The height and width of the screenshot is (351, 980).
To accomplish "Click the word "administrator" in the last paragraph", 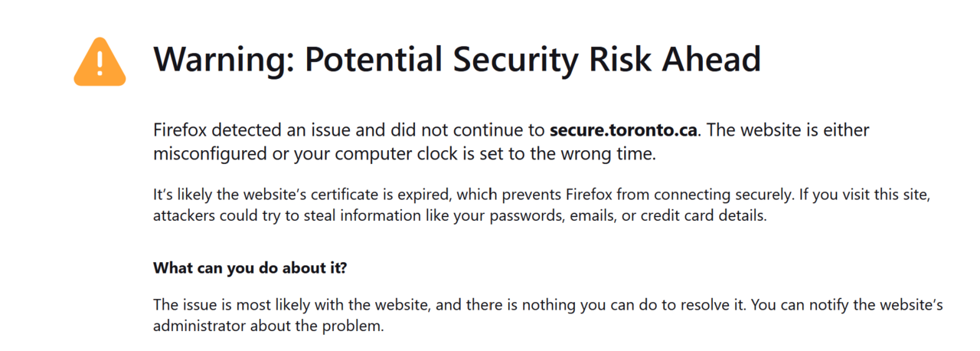I will tap(198, 326).
